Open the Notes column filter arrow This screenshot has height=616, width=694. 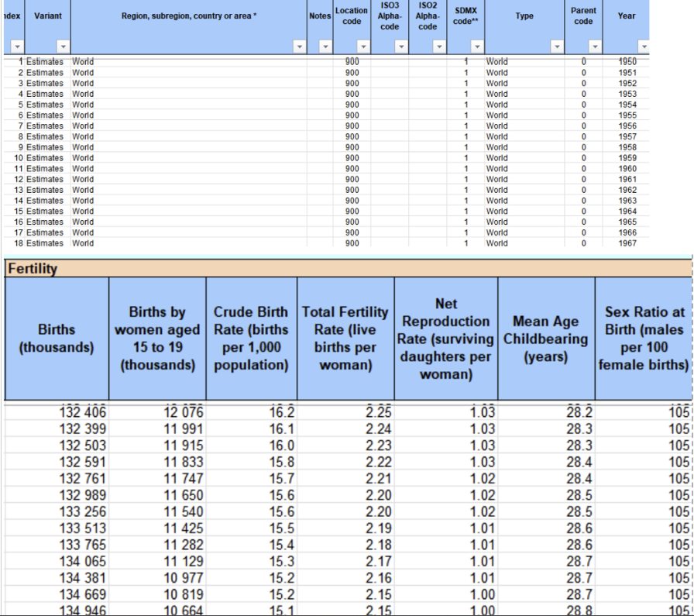tap(325, 46)
